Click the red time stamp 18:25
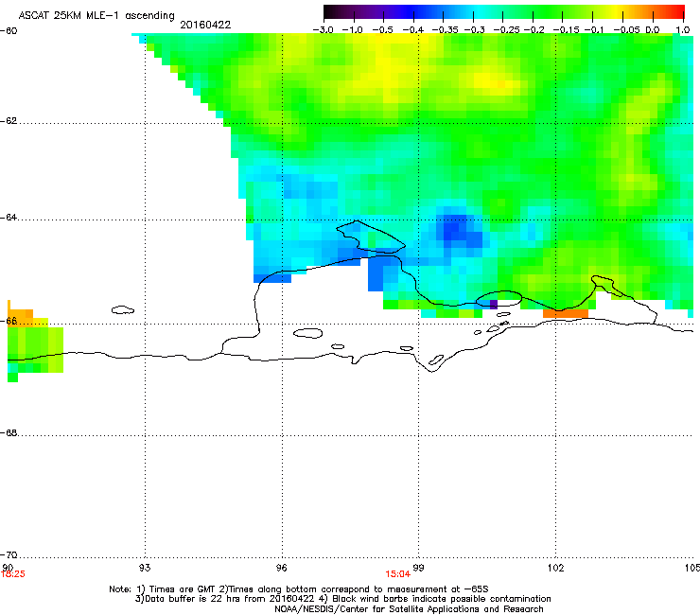 13,574
